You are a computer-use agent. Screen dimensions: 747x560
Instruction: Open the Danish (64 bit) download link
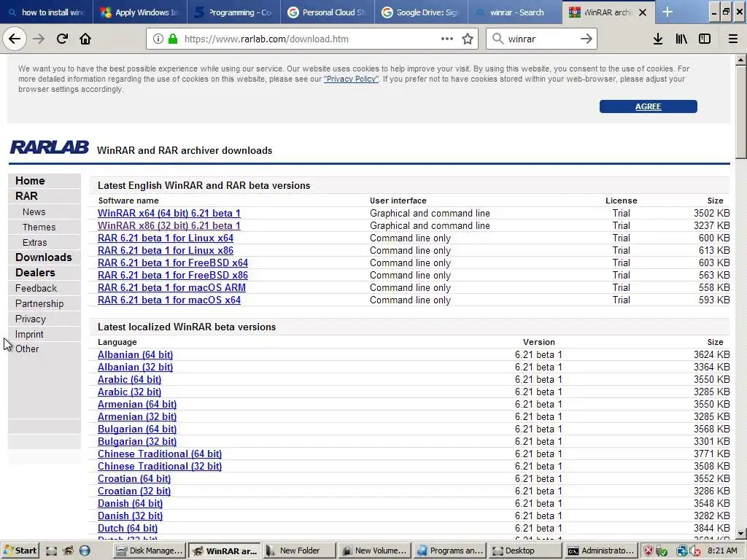[130, 503]
